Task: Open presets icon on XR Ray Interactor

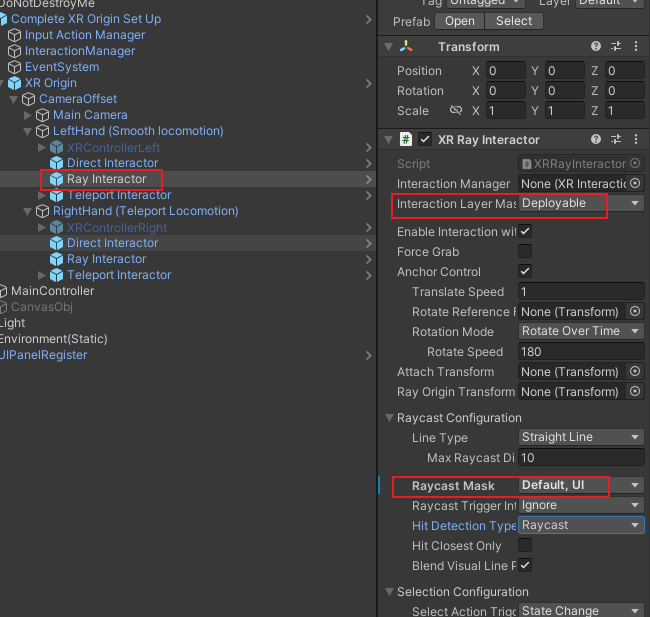Action: 616,140
